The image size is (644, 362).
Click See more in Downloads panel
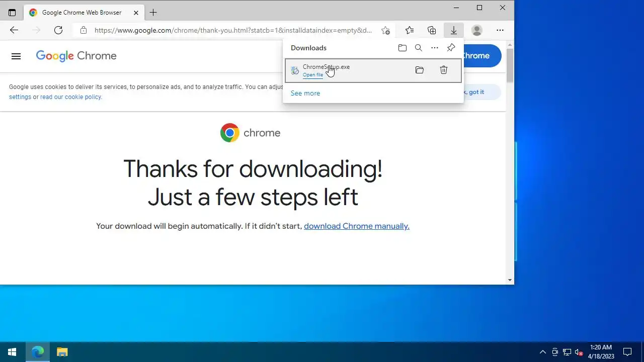pos(305,93)
